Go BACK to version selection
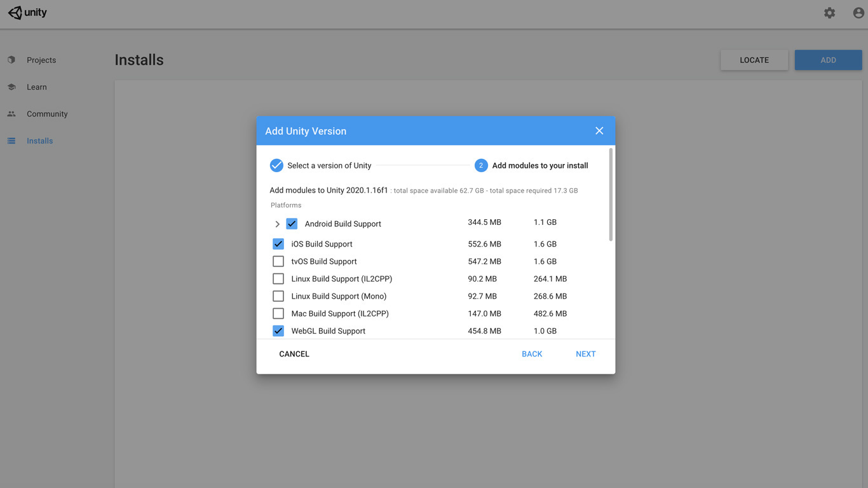Viewport: 868px width, 488px height. (532, 354)
